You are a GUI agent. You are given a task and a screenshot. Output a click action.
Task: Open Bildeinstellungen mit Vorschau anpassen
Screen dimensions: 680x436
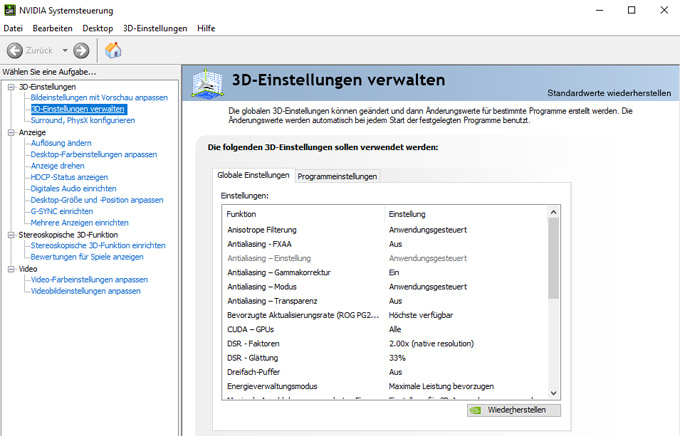tap(99, 98)
